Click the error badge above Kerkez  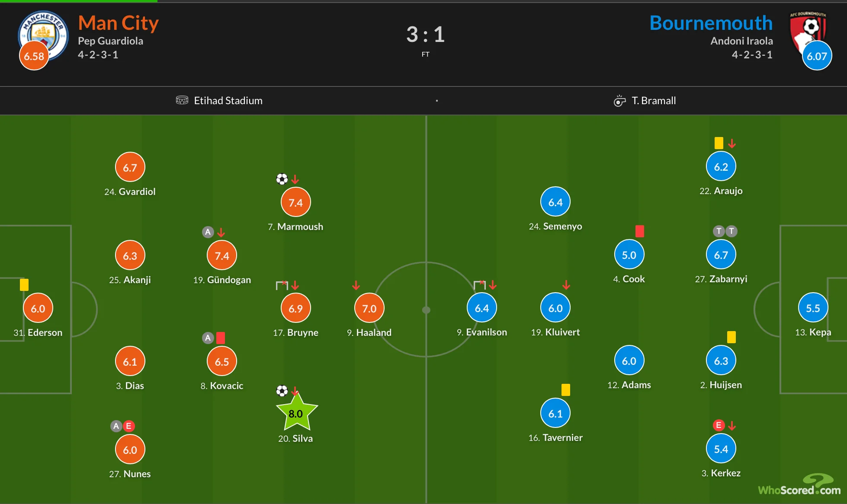coord(719,425)
